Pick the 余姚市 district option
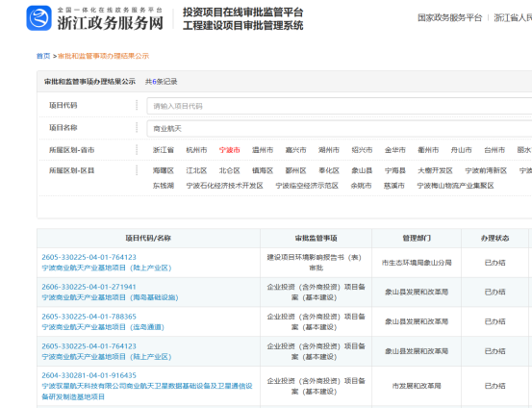The height and width of the screenshot is (408, 532). coord(361,186)
